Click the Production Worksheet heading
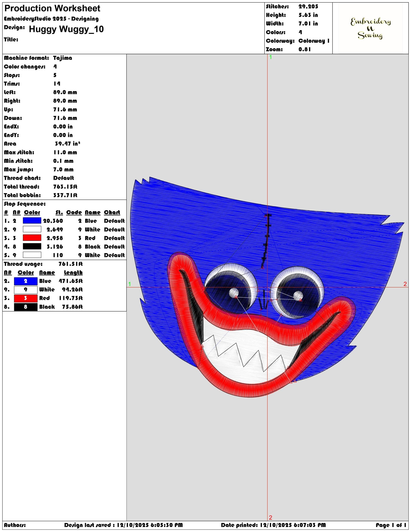411x532 pixels. click(52, 9)
